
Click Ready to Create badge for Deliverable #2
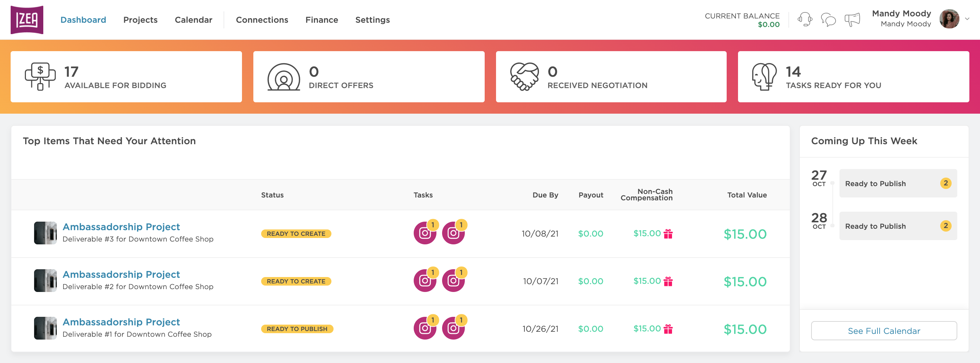296,281
